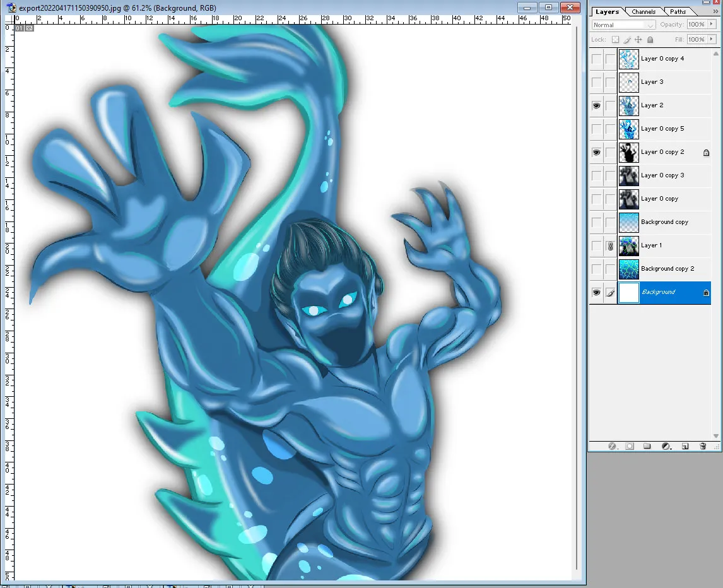
Task: Select the Layer 0 copy 5 thumbnail
Action: (628, 129)
